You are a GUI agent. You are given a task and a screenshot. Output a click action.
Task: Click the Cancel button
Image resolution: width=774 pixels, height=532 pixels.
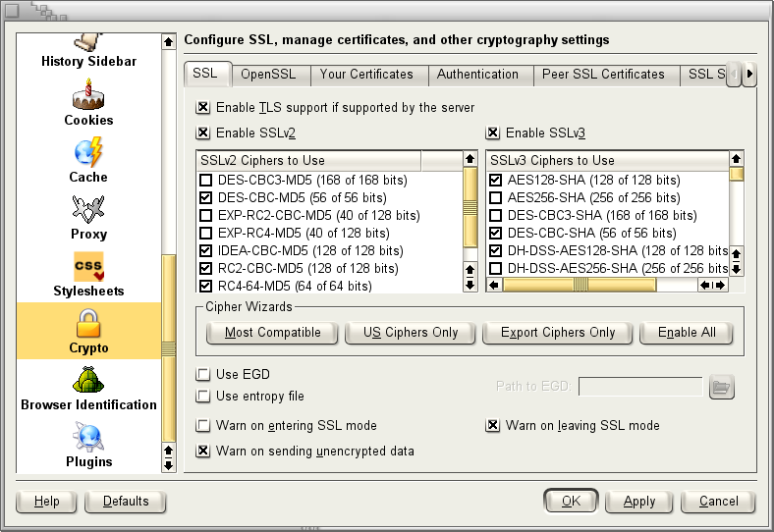(x=718, y=502)
